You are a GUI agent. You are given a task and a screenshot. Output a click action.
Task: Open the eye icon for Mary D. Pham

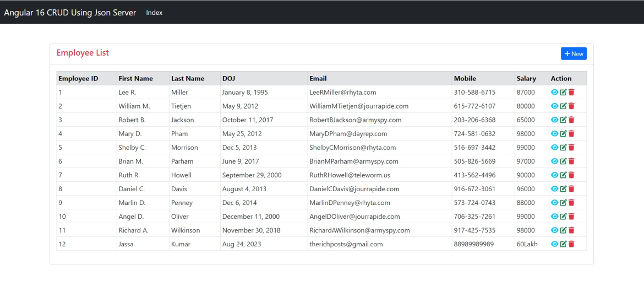[554, 134]
